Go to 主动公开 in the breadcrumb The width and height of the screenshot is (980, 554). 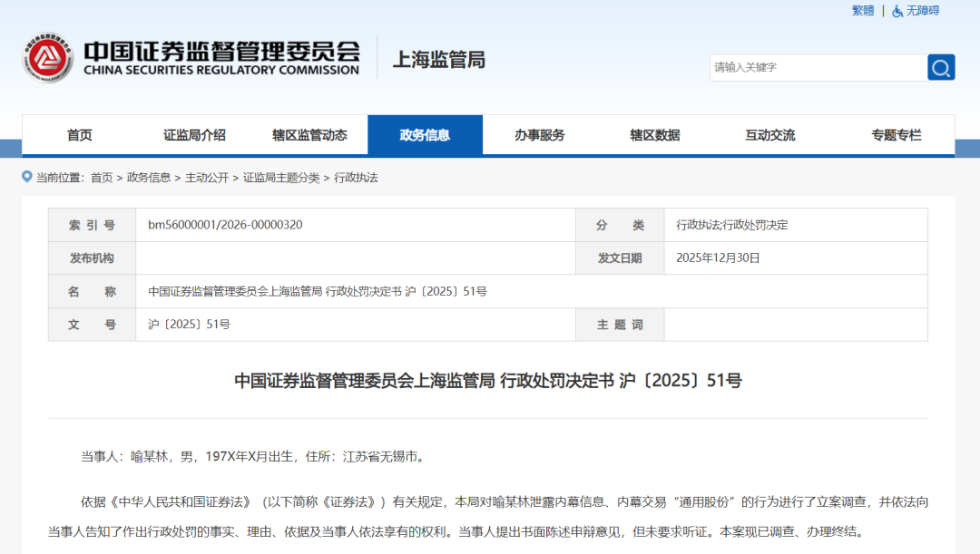click(x=207, y=178)
